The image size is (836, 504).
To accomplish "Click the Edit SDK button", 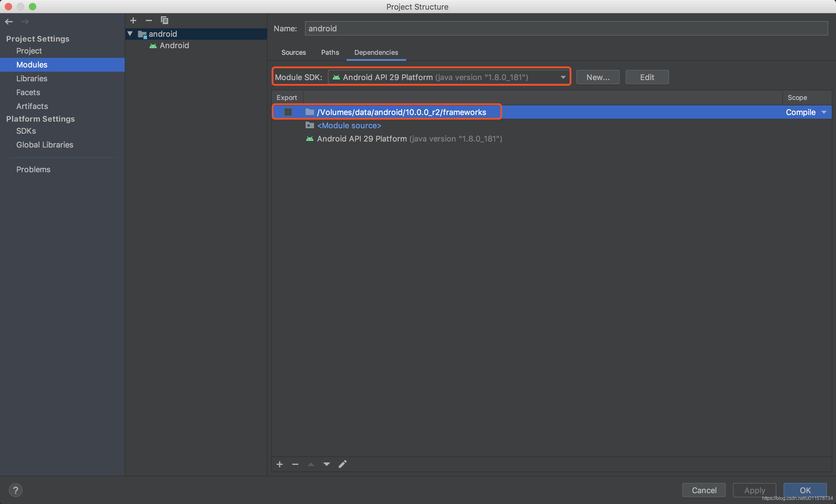I will pyautogui.click(x=647, y=77).
